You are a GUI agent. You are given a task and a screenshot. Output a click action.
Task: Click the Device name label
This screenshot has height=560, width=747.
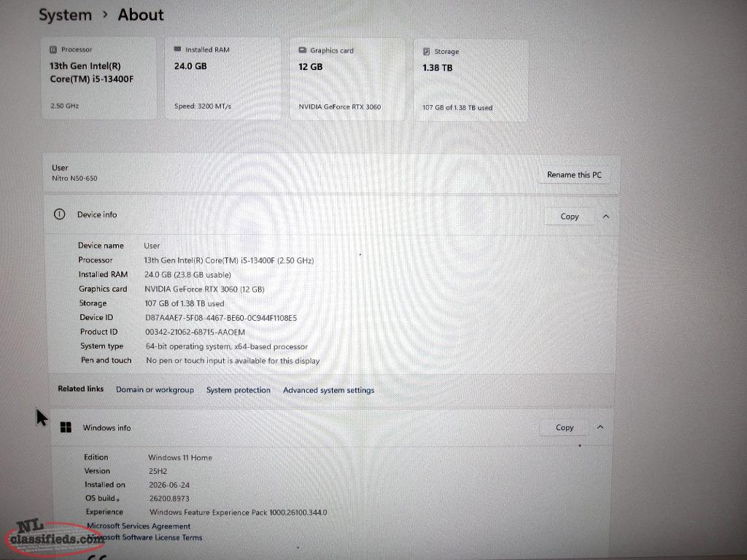[x=101, y=245]
